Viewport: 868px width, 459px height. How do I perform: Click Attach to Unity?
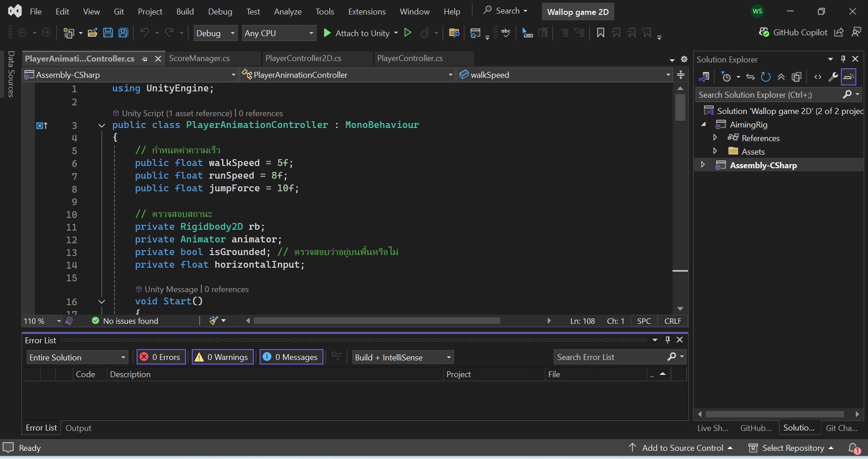(360, 33)
